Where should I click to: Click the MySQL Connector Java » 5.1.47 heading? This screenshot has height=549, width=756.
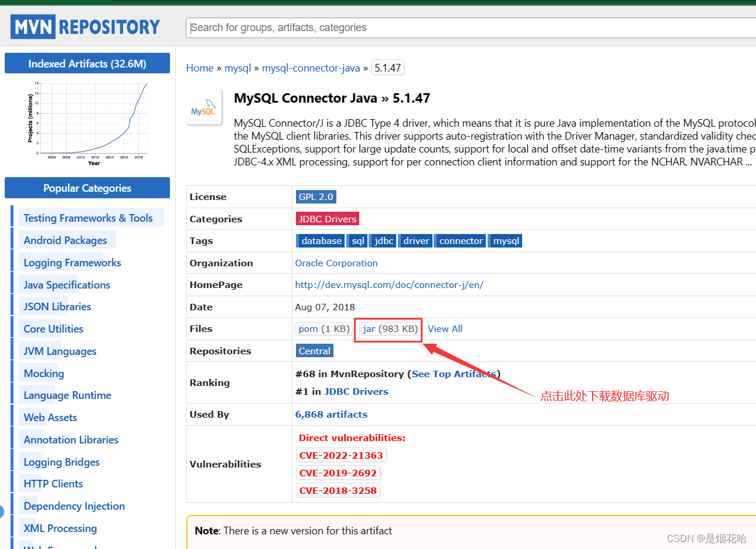point(332,98)
